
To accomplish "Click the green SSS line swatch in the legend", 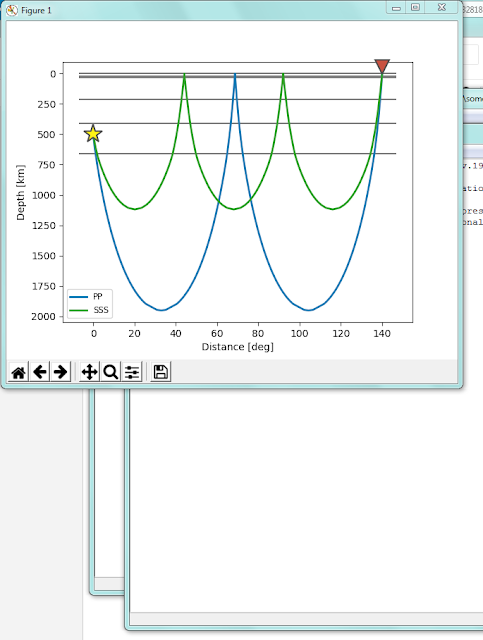I will coord(78,310).
